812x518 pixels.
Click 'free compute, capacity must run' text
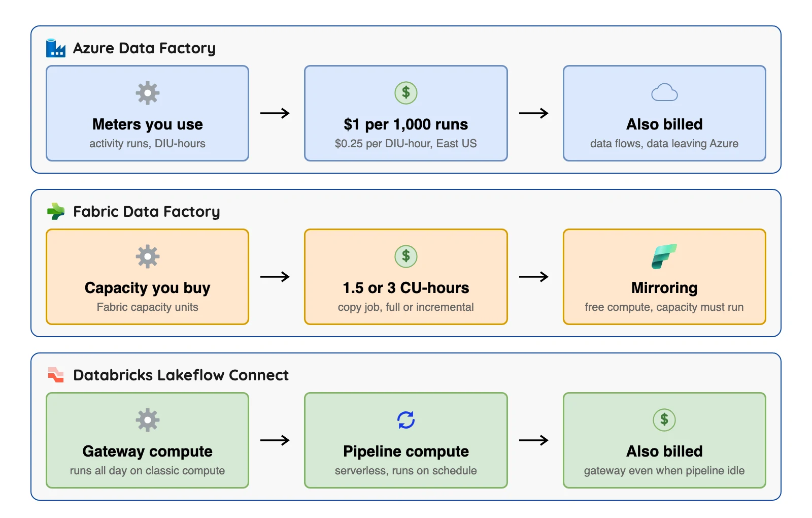(664, 307)
